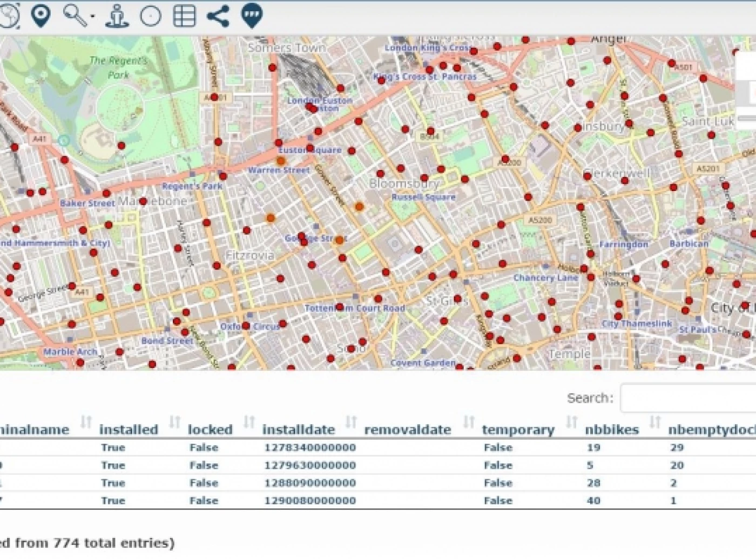Open the share icon in toolbar
The image size is (756, 559).
click(218, 16)
